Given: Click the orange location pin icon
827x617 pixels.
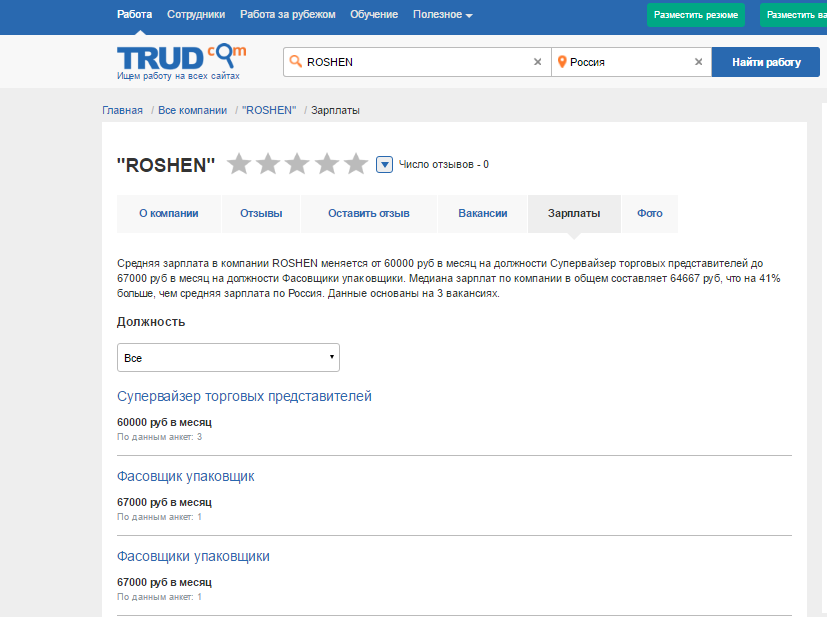Looking at the screenshot, I should pos(562,62).
